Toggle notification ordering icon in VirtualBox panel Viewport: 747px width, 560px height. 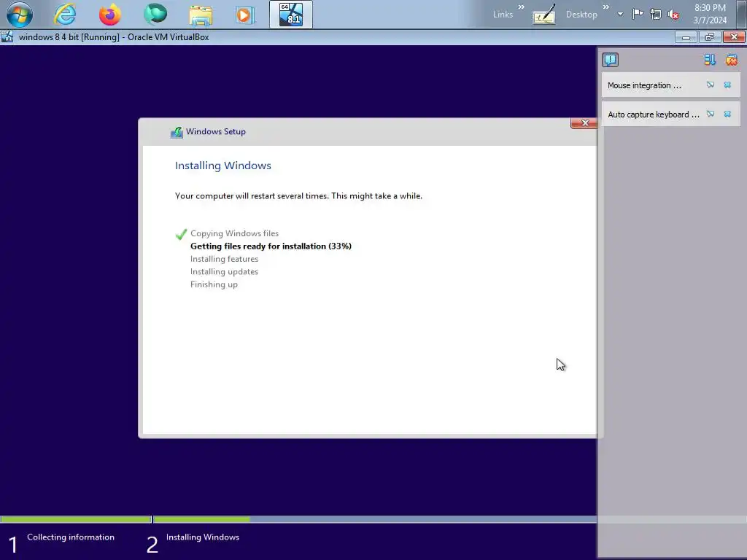pos(710,60)
